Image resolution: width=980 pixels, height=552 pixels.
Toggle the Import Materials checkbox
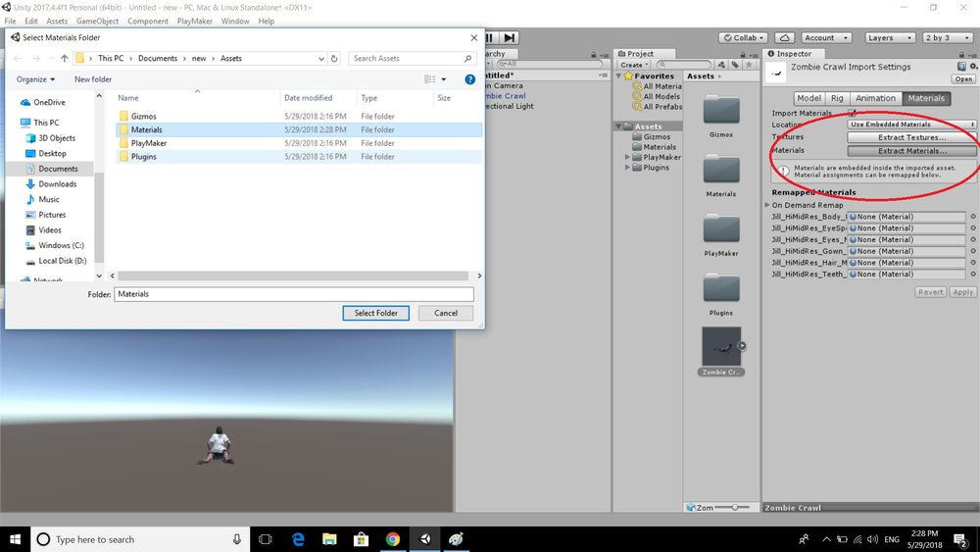pyautogui.click(x=852, y=113)
